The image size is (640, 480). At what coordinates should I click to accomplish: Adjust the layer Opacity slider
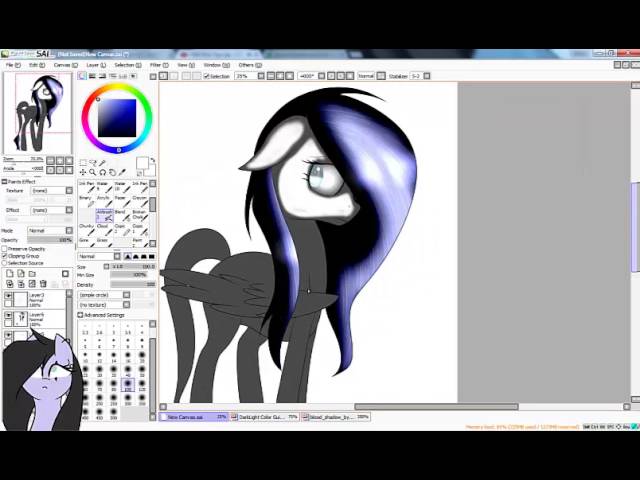point(50,240)
